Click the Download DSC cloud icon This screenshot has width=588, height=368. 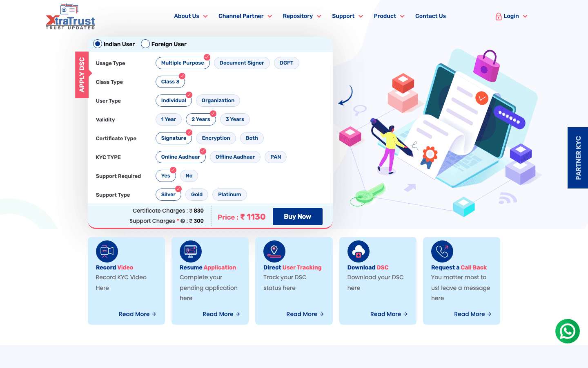coord(359,251)
